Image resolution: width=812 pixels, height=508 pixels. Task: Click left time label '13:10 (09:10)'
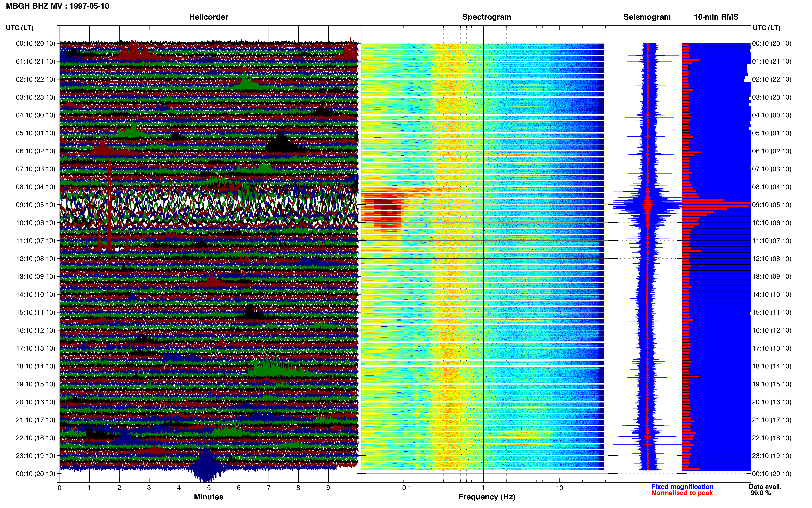point(36,277)
